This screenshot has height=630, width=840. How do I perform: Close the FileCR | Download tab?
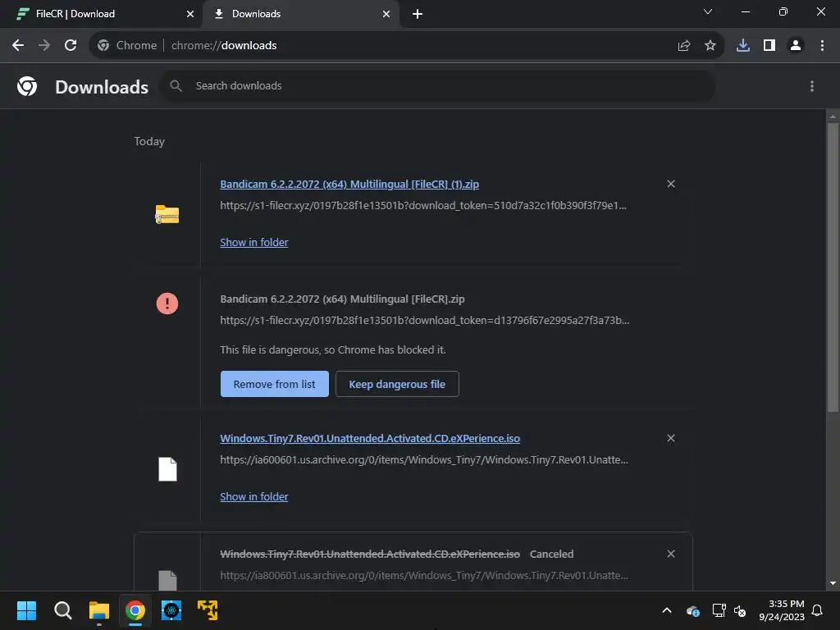(x=190, y=14)
